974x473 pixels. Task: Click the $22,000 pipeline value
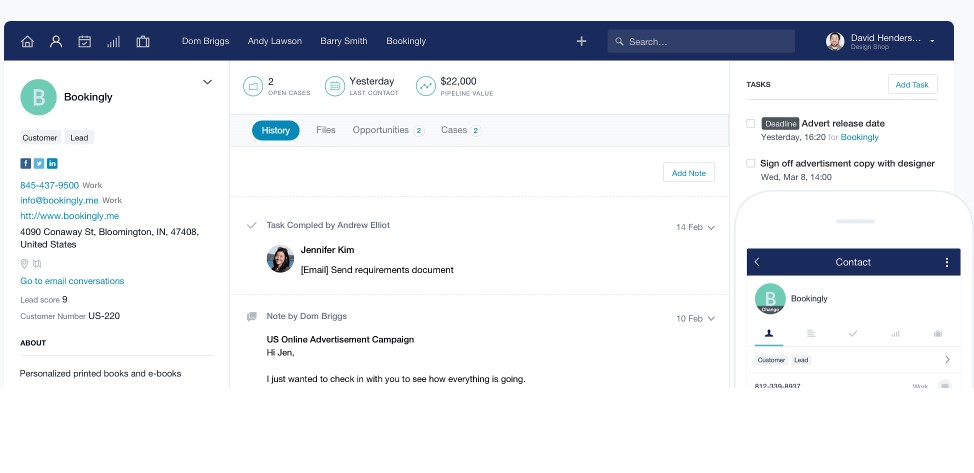(458, 81)
